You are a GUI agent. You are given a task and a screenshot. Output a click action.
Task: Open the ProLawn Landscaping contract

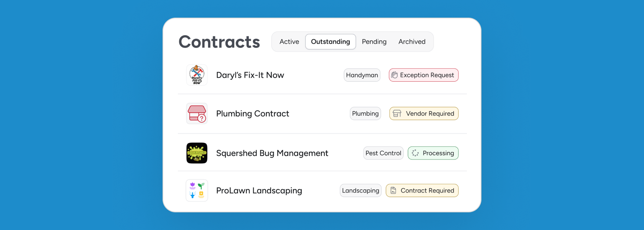point(259,191)
